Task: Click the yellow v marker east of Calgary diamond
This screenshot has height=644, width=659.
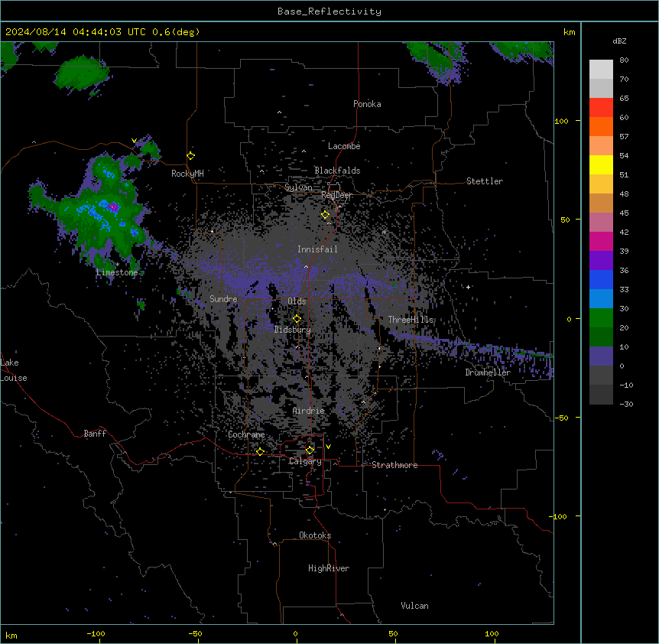Action: (x=328, y=447)
